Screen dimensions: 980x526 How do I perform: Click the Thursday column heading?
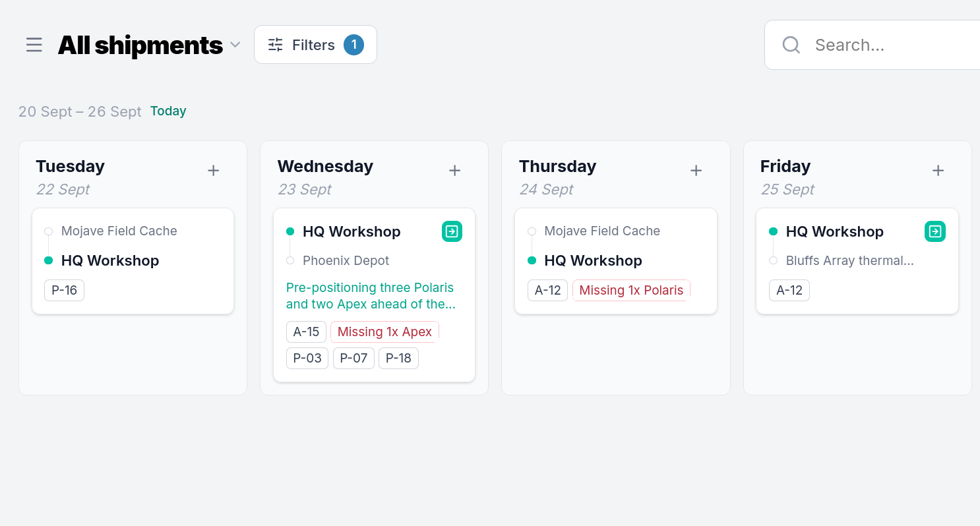point(557,166)
